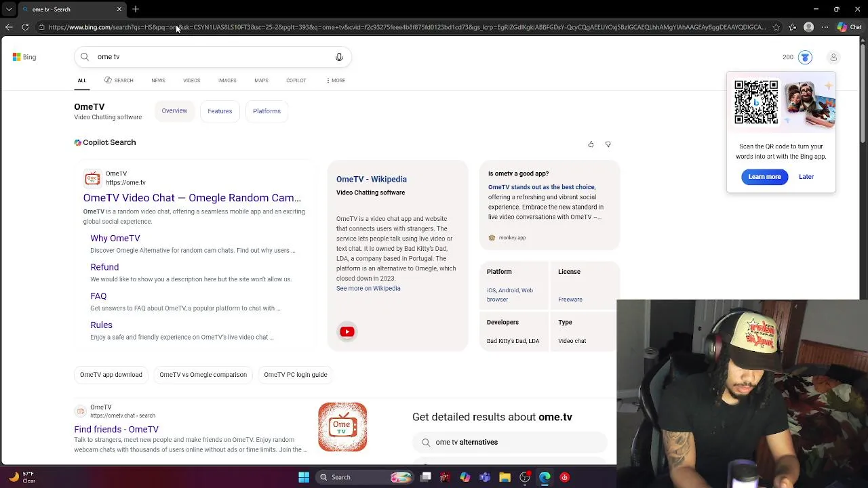The height and width of the screenshot is (488, 868).
Task: Open the Edge profile avatar
Action: click(x=808, y=27)
